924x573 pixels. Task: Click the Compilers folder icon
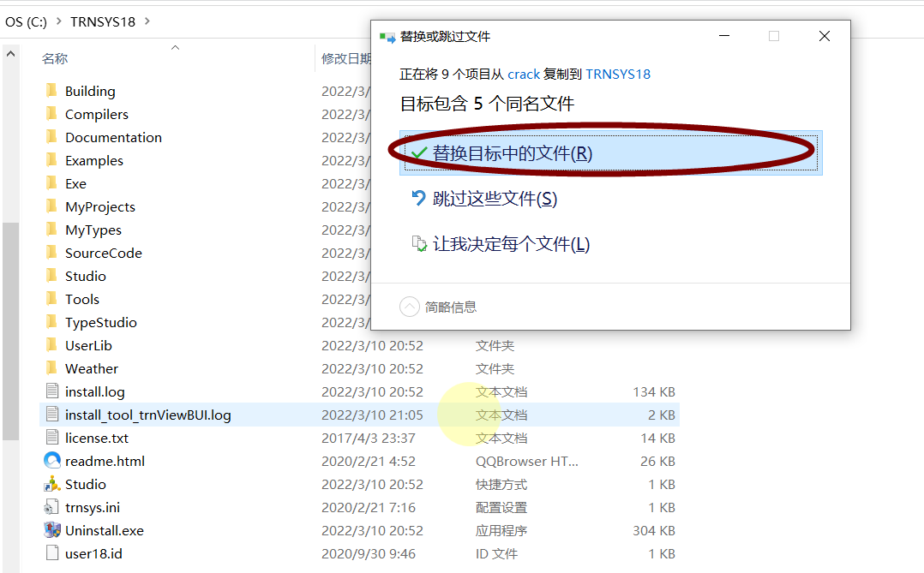(x=51, y=114)
